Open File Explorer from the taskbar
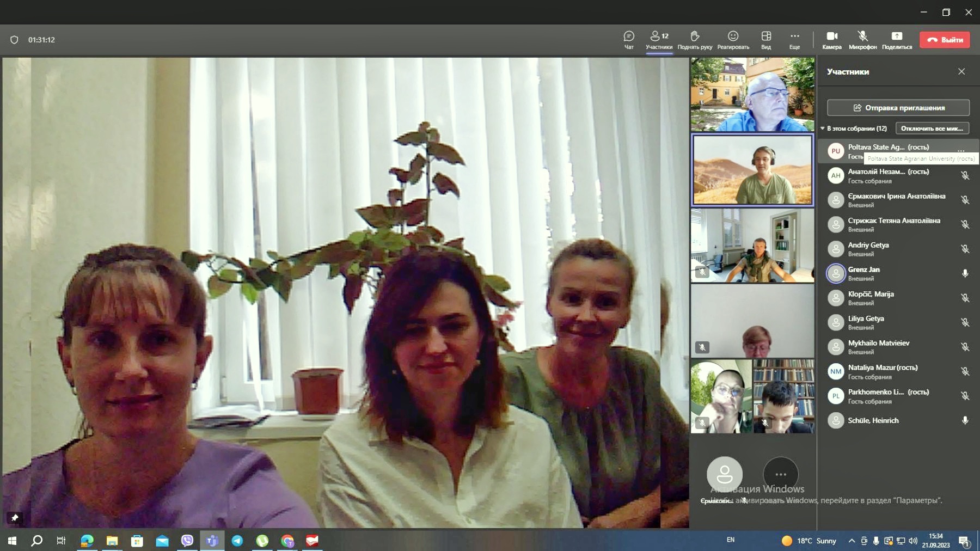This screenshot has width=980, height=551. [112, 541]
